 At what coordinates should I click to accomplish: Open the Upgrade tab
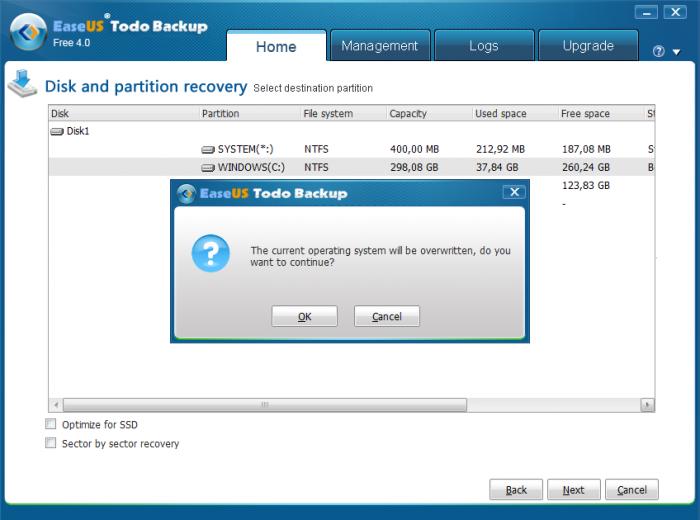pyautogui.click(x=588, y=46)
